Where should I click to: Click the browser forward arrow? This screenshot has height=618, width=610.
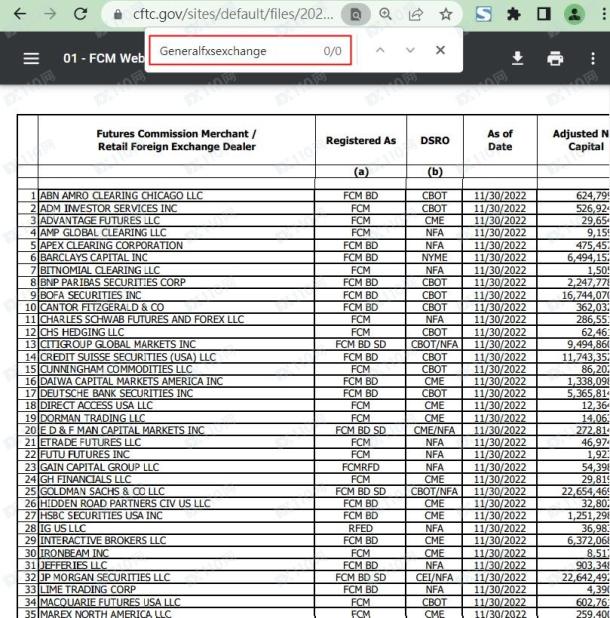(50, 14)
